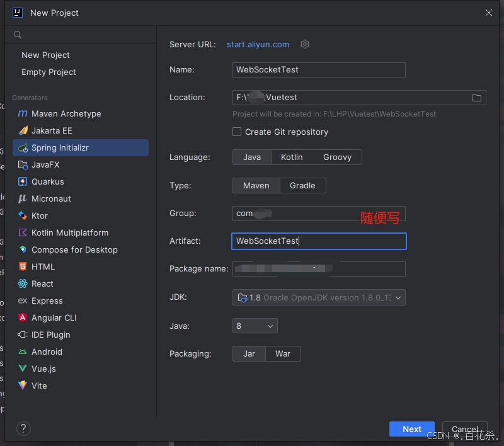504x446 pixels.
Task: Click the Micronaut mu icon
Action: click(x=23, y=198)
